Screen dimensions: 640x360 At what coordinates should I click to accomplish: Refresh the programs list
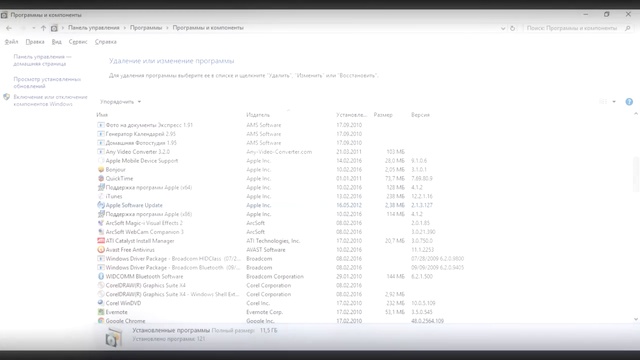(513, 28)
